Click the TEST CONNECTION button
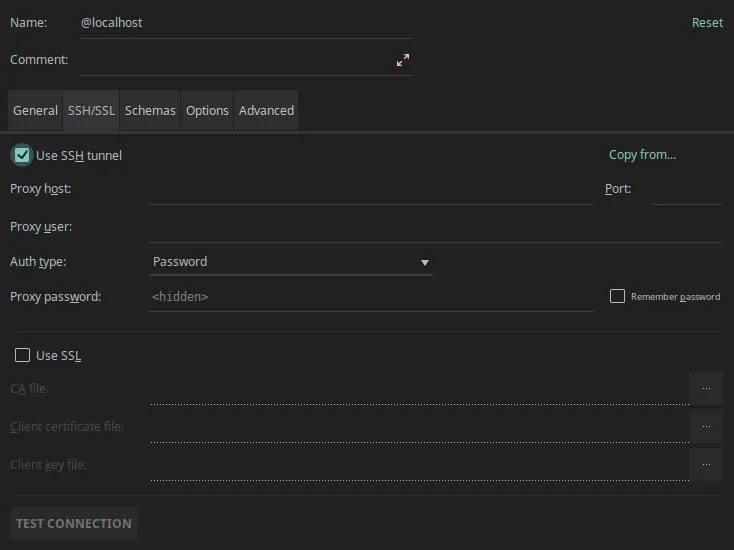Screen dimensions: 734x550 pyautogui.click(x=73, y=523)
